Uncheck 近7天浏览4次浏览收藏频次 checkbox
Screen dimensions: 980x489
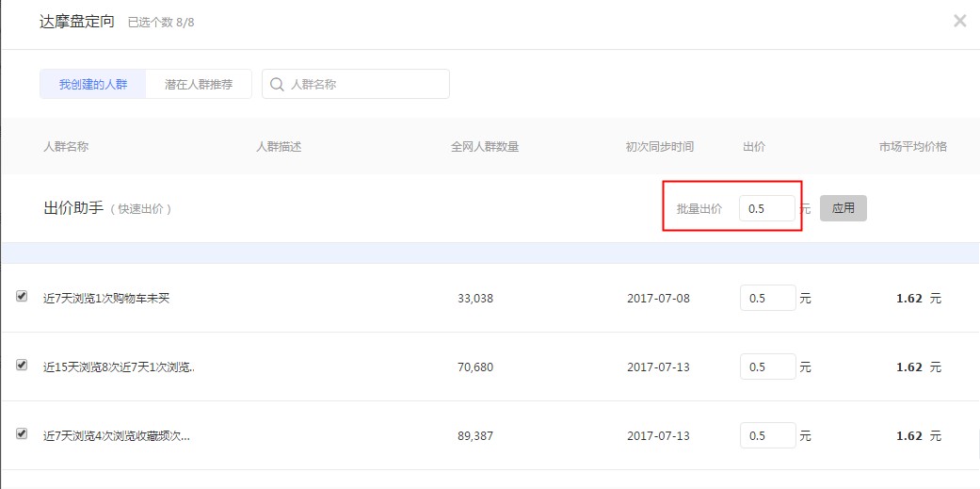(x=22, y=433)
